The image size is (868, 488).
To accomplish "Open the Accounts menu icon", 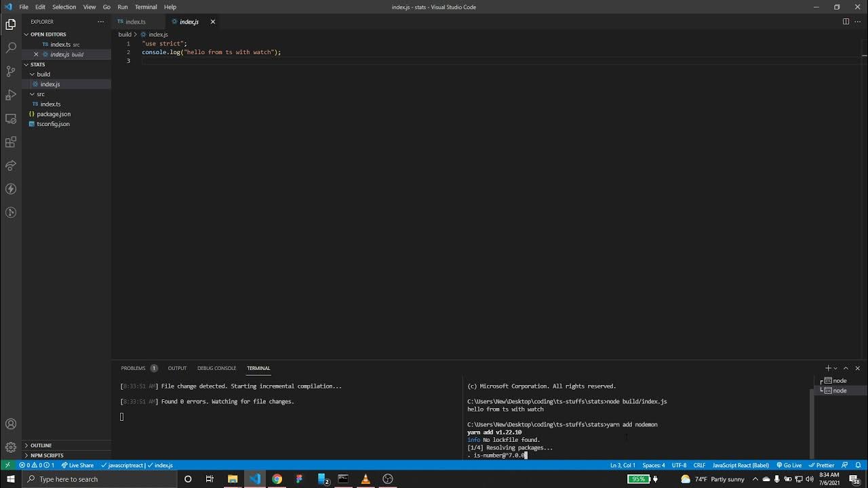I will [11, 424].
